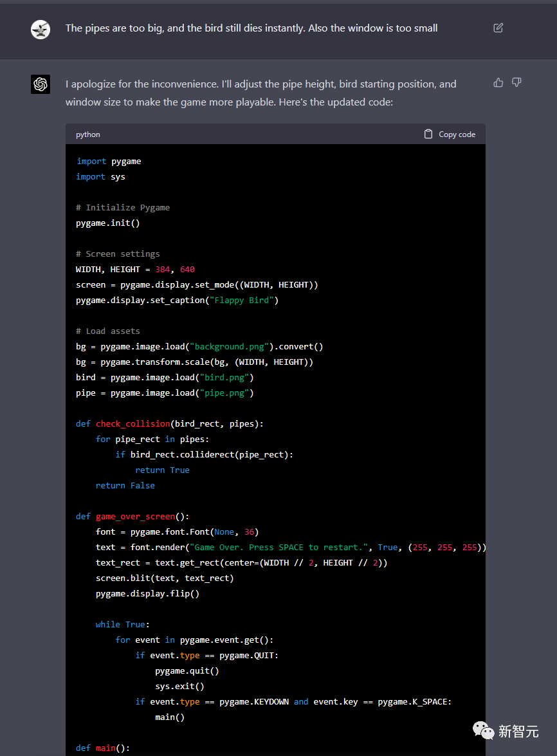
Task: Click the 'pygame.QUIT' condition line
Action: 206,655
